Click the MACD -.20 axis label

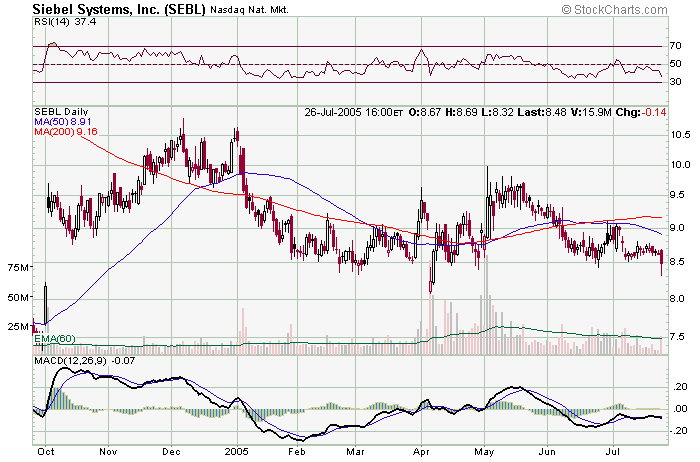679,430
